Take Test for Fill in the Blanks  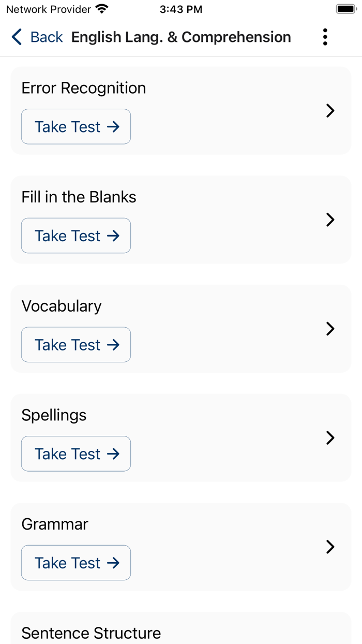[76, 236]
